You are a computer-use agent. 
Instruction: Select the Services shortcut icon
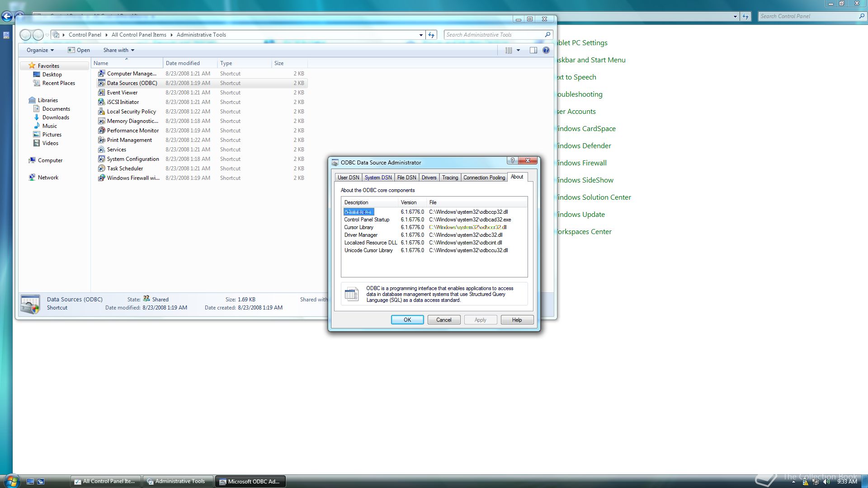click(102, 149)
